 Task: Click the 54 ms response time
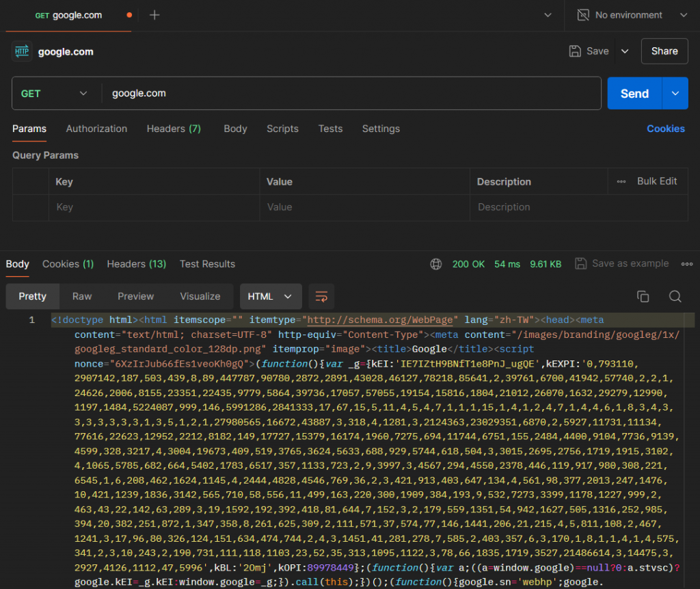pyautogui.click(x=507, y=264)
